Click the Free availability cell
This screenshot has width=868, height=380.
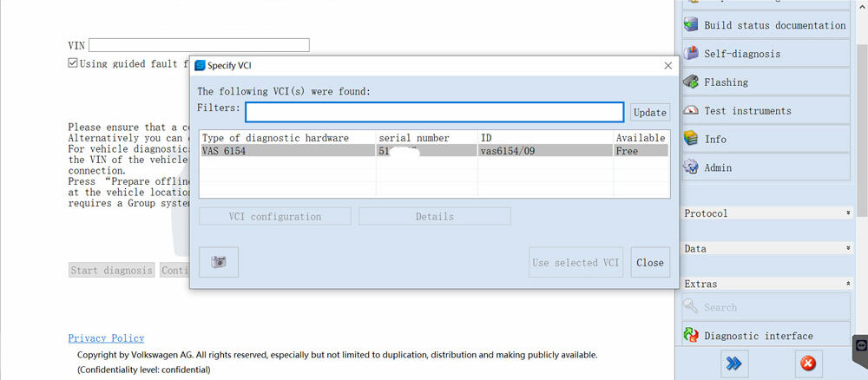641,150
